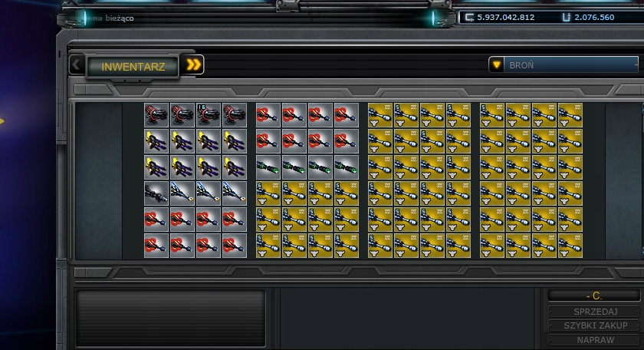Screen dimensions: 644x350
Task: Select the lone black laser item
Action: coord(156,193)
